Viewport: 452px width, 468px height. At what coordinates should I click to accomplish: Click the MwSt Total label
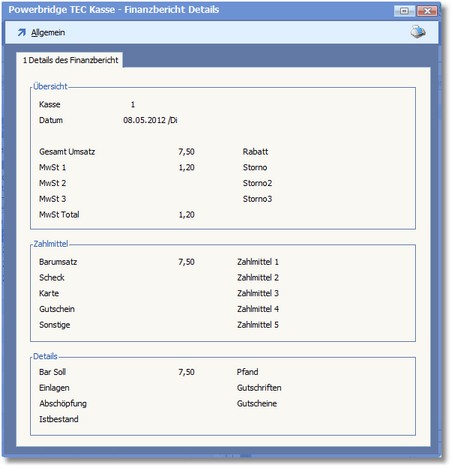point(59,215)
